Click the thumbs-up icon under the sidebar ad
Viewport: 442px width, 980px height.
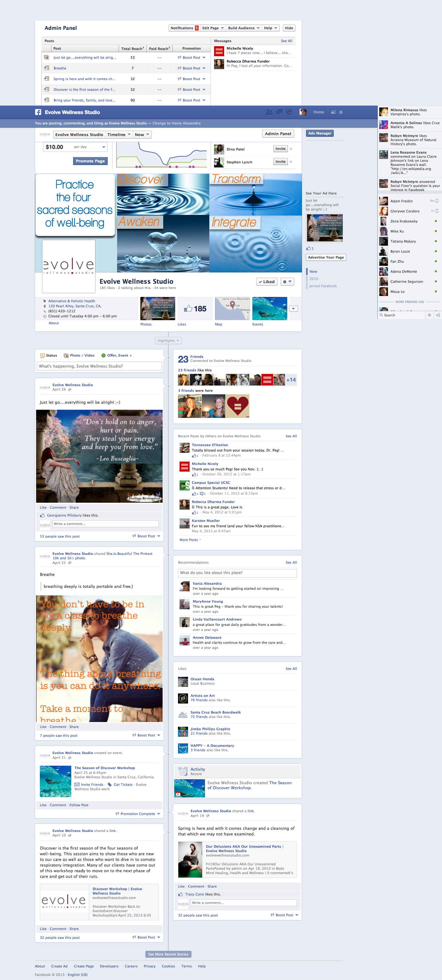coord(308,249)
